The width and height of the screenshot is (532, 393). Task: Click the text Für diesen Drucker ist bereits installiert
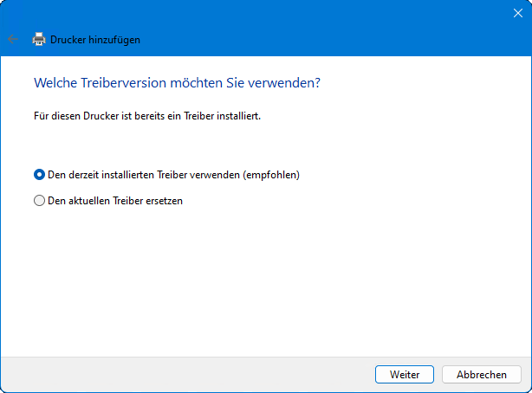(x=146, y=115)
